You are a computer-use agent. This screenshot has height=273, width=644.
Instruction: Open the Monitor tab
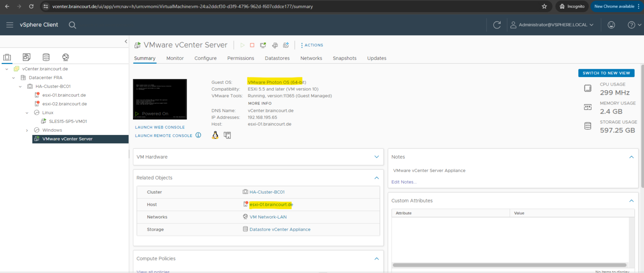[175, 58]
